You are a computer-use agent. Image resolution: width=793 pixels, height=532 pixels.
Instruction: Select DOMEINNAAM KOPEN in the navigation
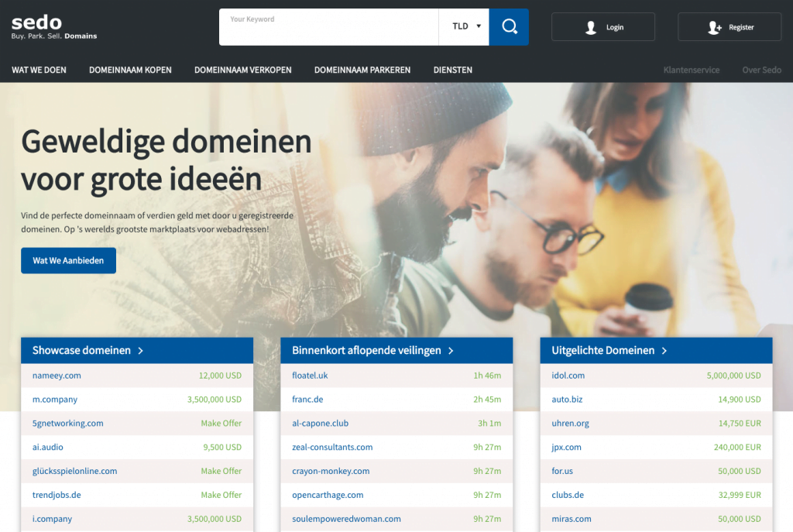tap(130, 70)
